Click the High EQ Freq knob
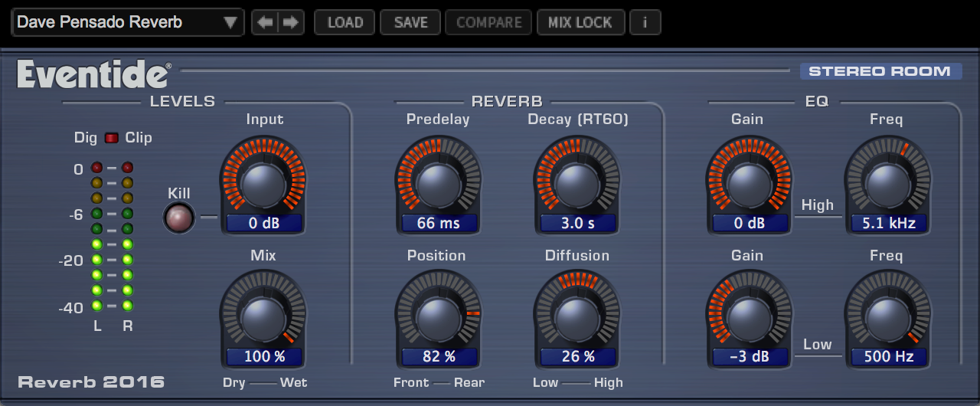The height and width of the screenshot is (406, 980). tap(888, 182)
